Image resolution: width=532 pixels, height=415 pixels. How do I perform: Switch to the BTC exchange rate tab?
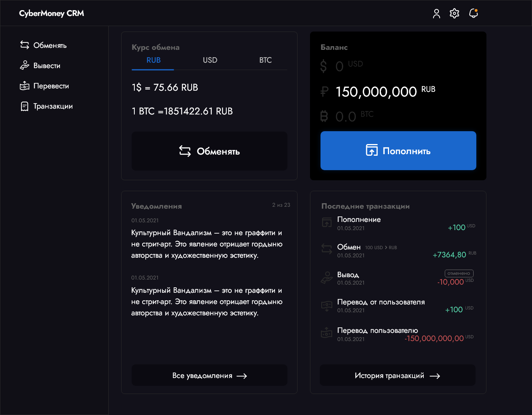[265, 60]
